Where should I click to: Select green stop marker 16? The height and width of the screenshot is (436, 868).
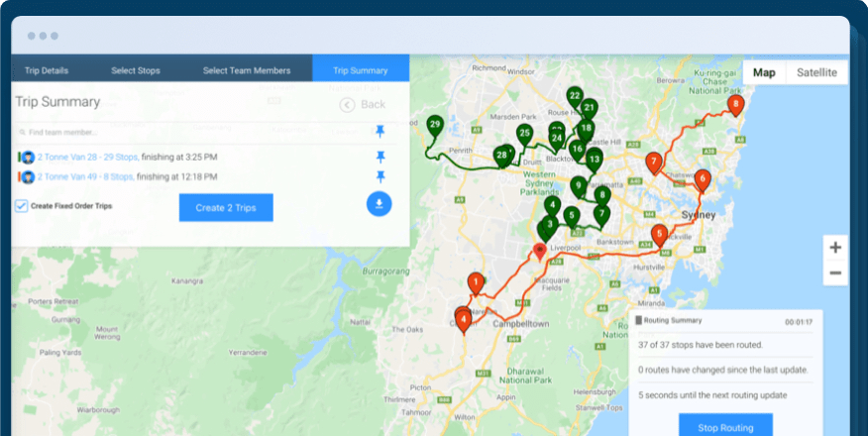(x=578, y=151)
